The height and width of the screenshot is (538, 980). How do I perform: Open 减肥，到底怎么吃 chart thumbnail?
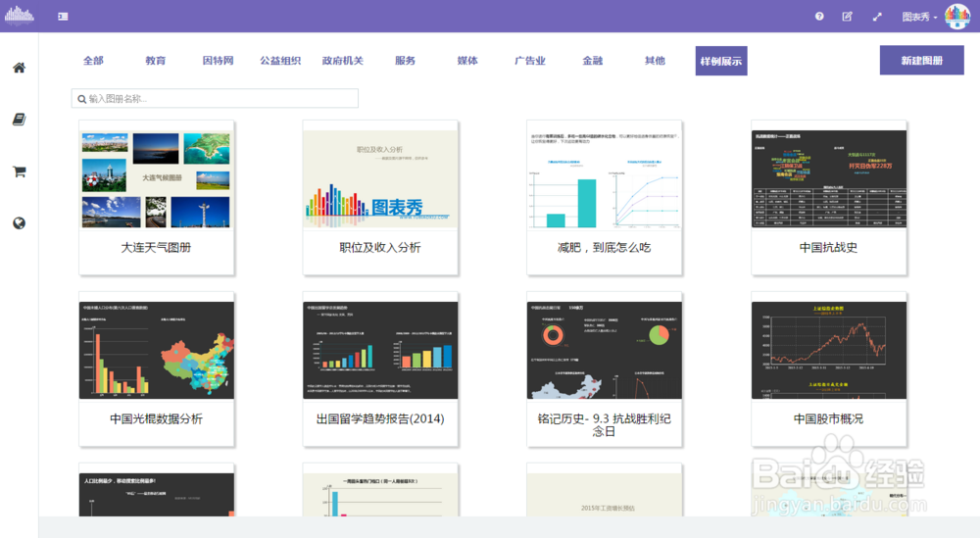(604, 180)
